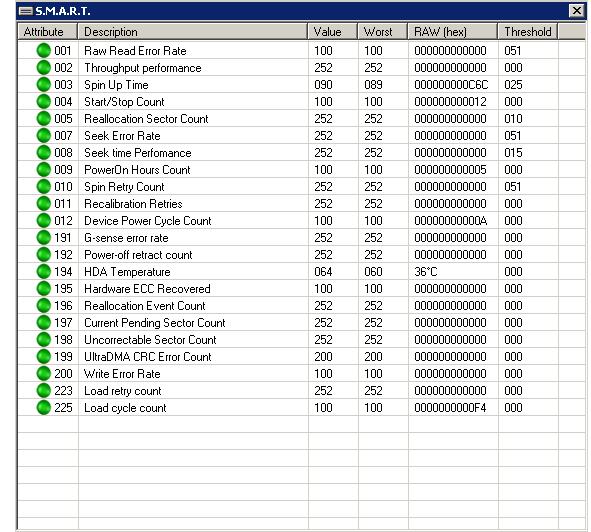Select the Raw Read Error Rate description
The width and height of the screenshot is (591, 532).
[135, 51]
